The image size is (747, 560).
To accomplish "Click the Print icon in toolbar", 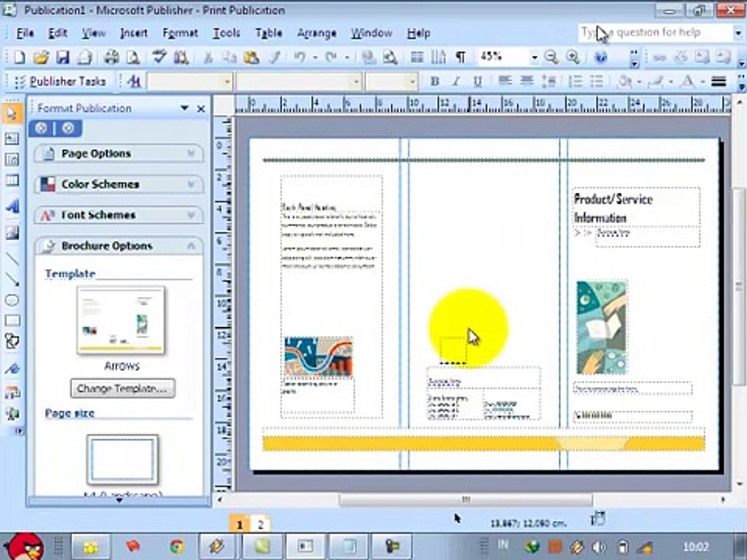I will 111,57.
